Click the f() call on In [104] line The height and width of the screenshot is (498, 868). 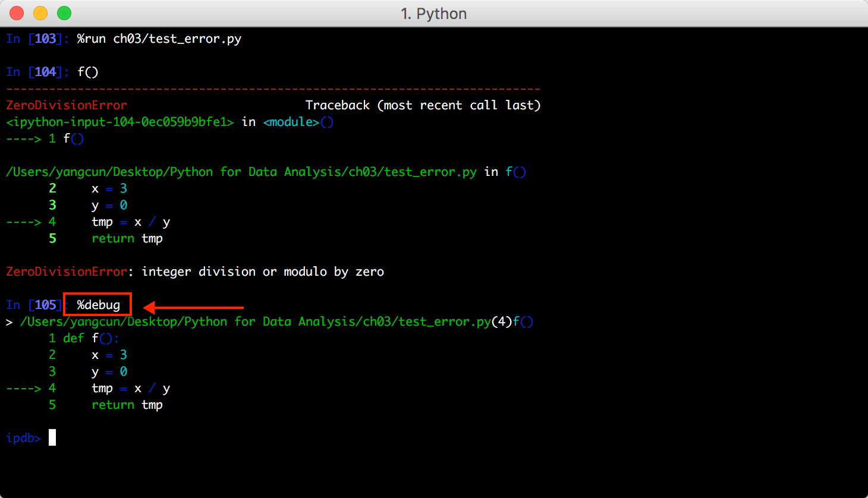point(87,71)
